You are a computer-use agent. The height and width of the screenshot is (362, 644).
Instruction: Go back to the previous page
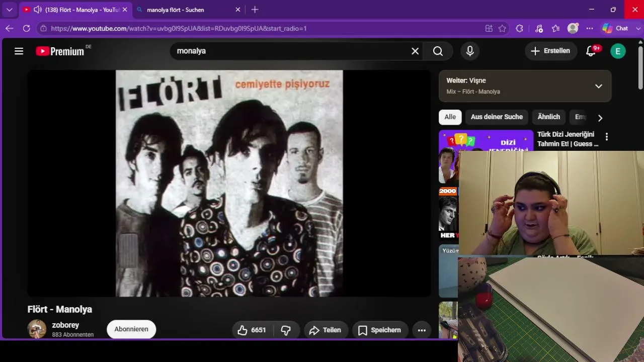(x=9, y=29)
